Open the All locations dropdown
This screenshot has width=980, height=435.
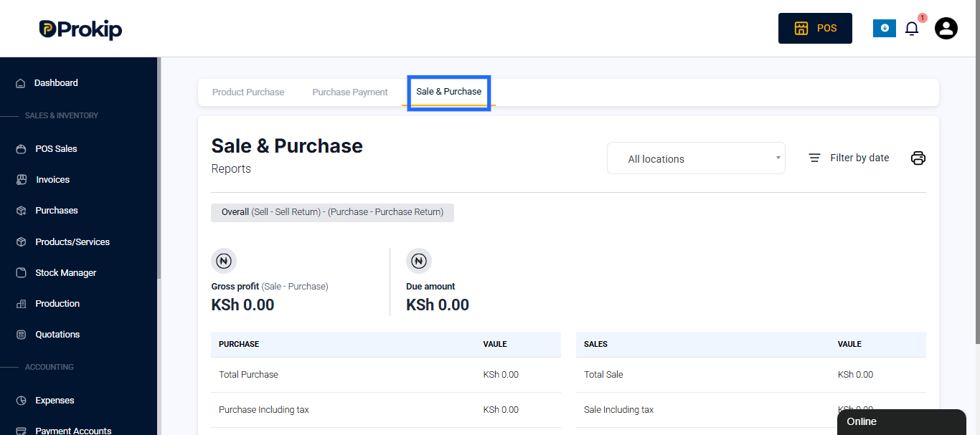tap(696, 158)
